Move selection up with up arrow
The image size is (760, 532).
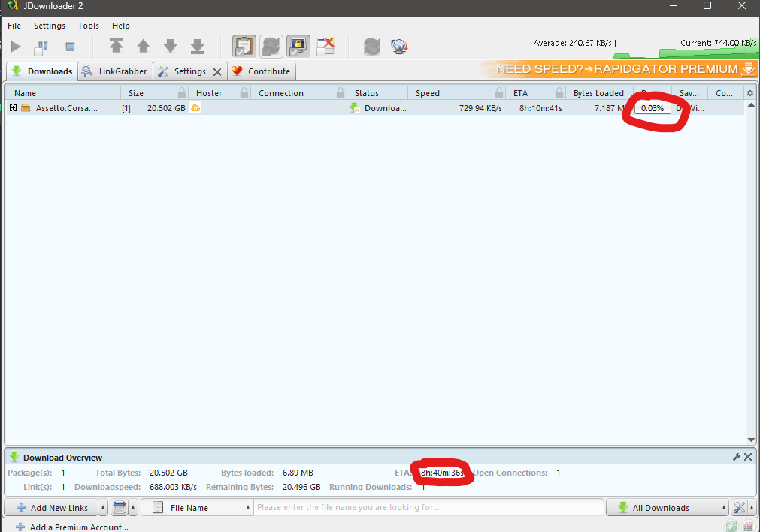point(143,46)
